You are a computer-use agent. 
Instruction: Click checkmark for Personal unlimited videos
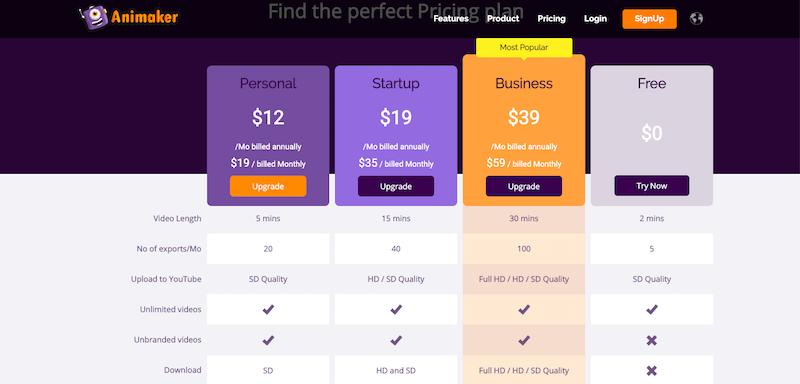pyautogui.click(x=268, y=310)
